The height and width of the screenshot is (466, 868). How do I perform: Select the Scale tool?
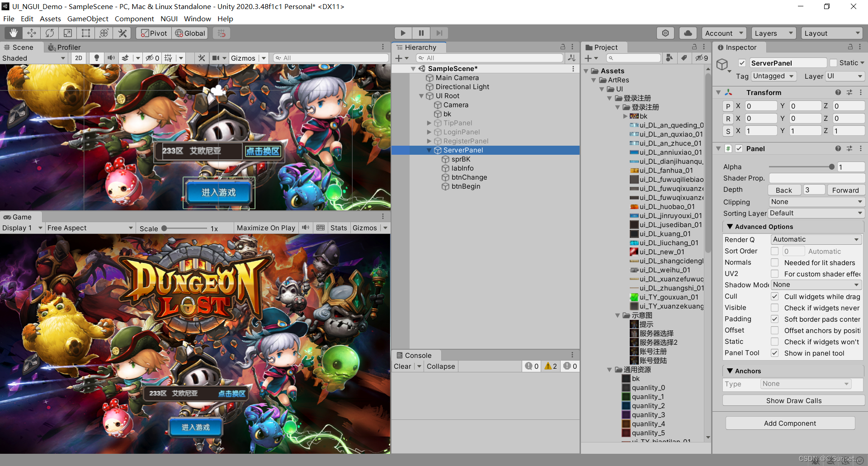[x=68, y=33]
